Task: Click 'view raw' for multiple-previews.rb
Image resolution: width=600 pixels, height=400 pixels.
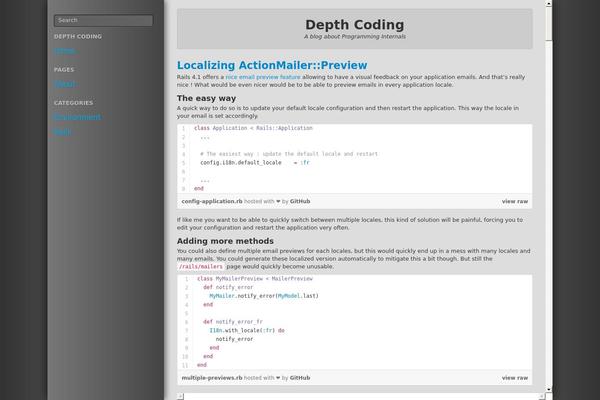Action: pos(515,378)
